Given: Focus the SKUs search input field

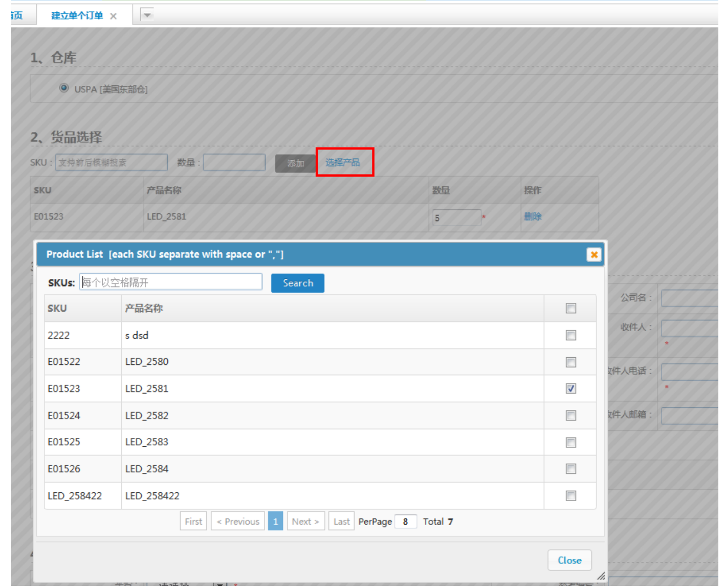Looking at the screenshot, I should 170,282.
